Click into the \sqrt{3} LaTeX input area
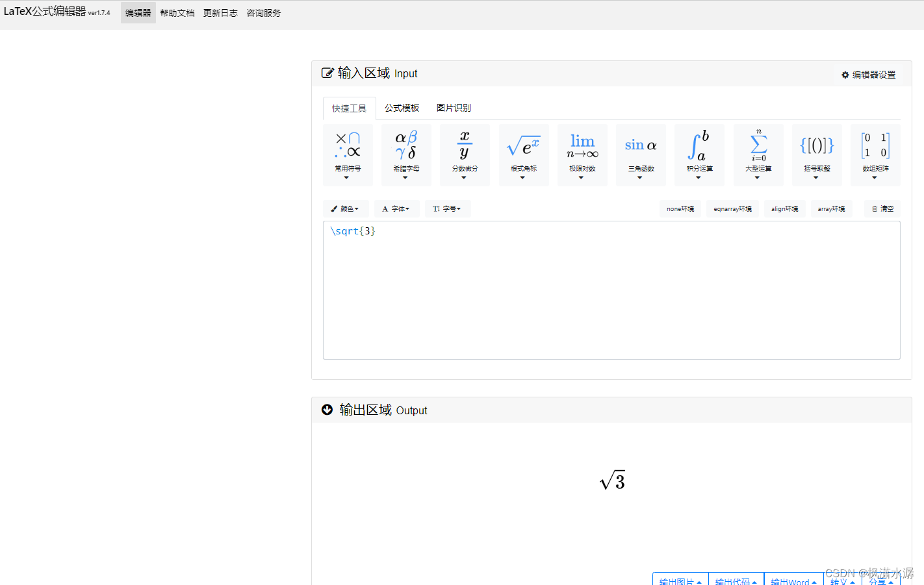The image size is (924, 585). pyautogui.click(x=611, y=290)
